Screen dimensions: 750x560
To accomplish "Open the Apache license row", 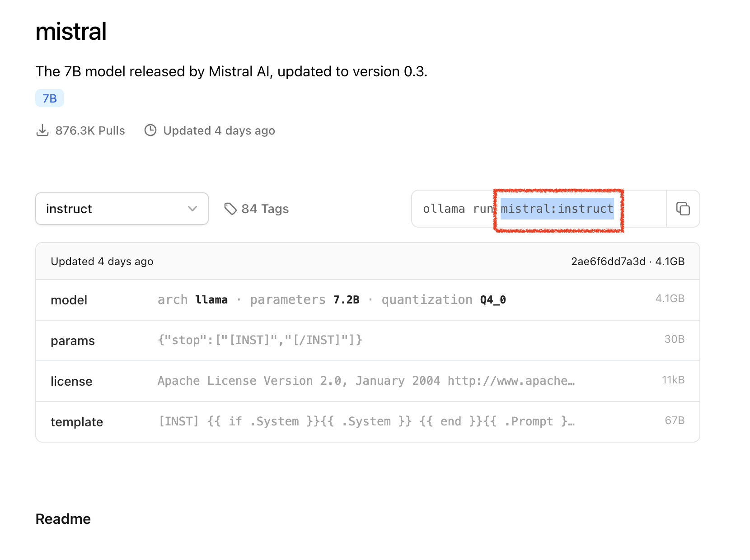I will pyautogui.click(x=367, y=381).
